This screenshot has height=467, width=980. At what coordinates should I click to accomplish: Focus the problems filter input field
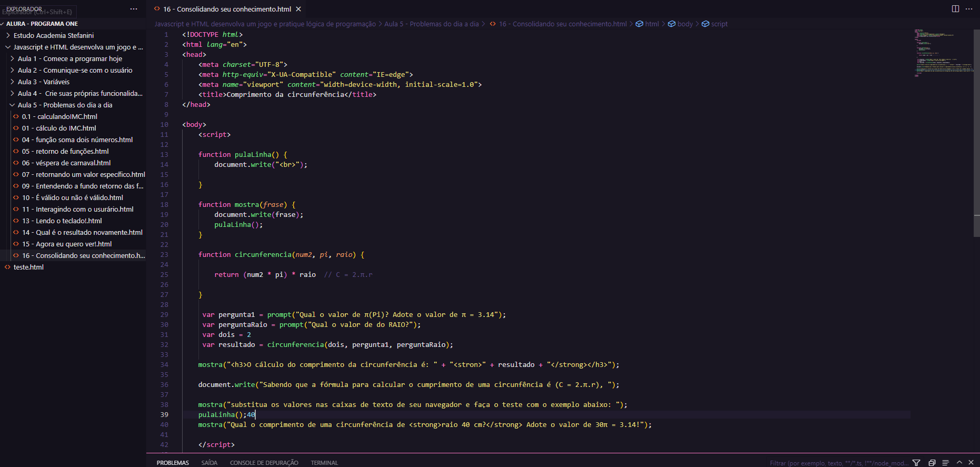[838, 463]
